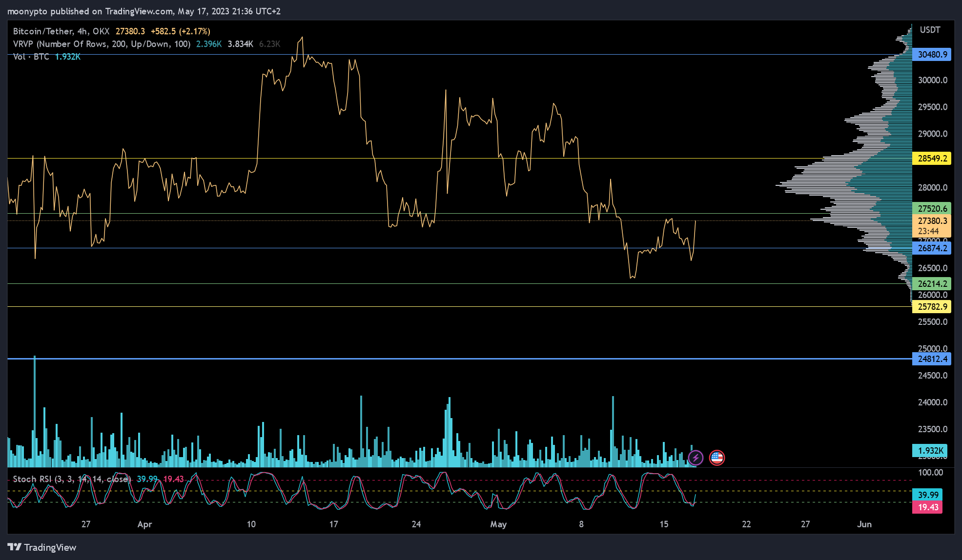Click the Vol · BTC legend

pos(31,57)
